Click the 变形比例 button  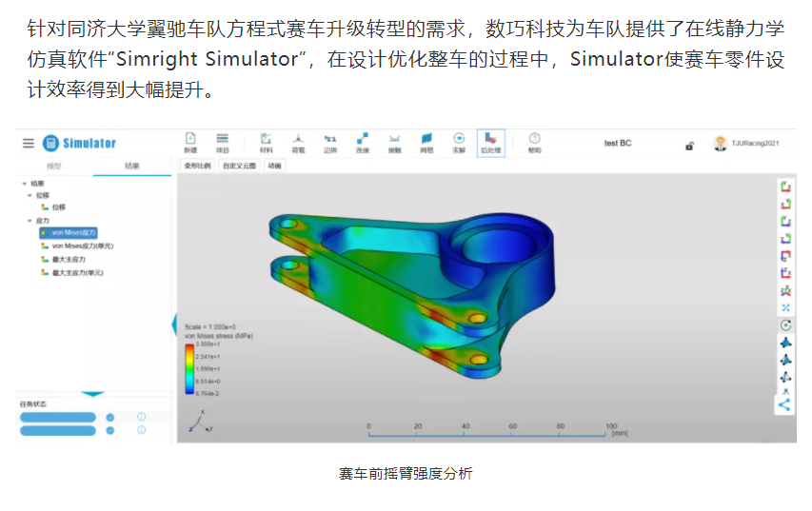tap(197, 166)
